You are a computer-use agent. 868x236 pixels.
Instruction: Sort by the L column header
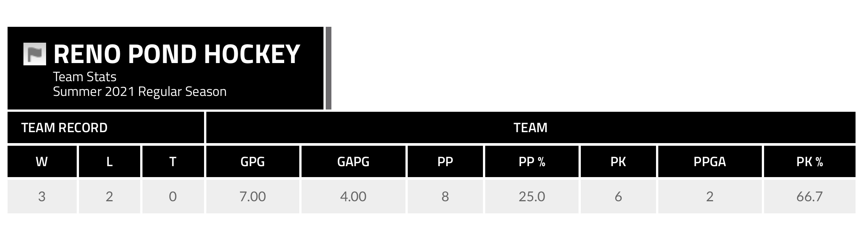point(109,162)
